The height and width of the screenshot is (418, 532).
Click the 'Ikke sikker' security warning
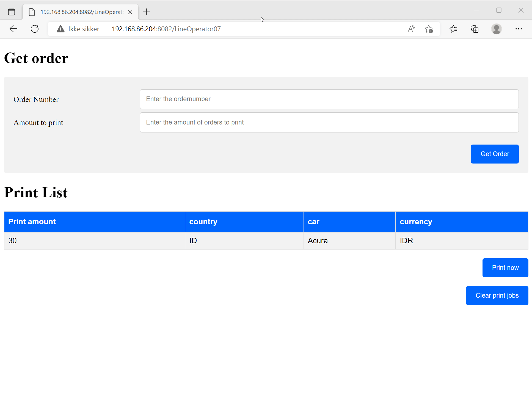pyautogui.click(x=78, y=29)
